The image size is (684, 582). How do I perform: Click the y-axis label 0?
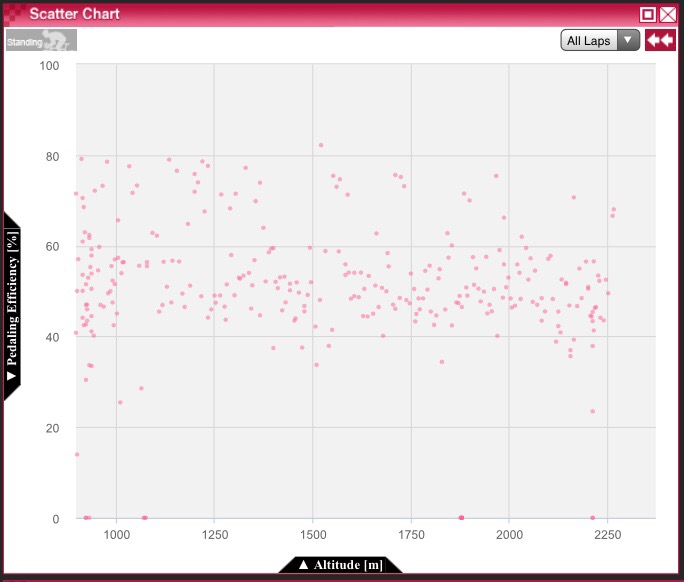tap(56, 519)
